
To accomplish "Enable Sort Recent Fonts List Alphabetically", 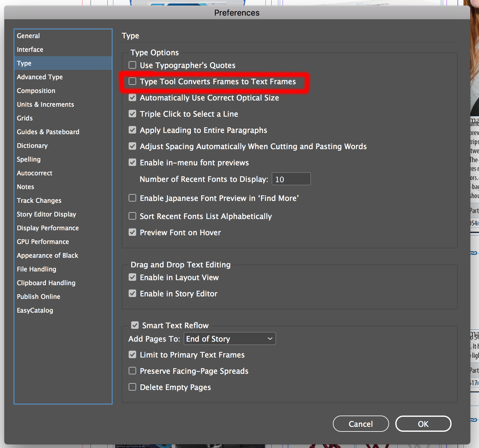I will (x=132, y=216).
